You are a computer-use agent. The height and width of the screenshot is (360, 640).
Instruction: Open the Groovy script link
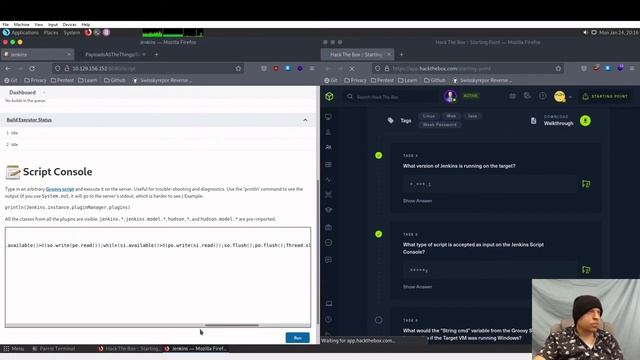[x=60, y=189]
